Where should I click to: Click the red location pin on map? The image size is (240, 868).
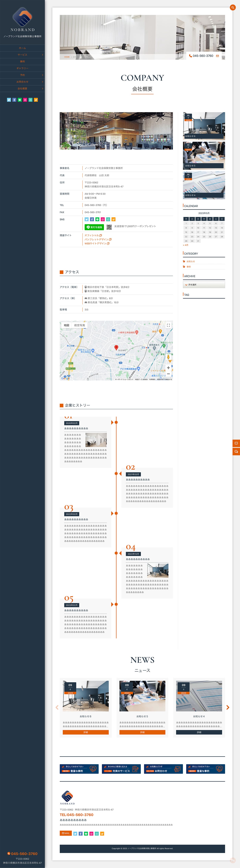point(116,347)
